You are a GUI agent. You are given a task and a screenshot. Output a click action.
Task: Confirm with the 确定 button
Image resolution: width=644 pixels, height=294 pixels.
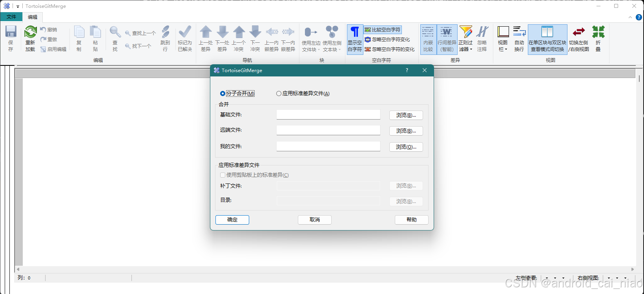[232, 220]
